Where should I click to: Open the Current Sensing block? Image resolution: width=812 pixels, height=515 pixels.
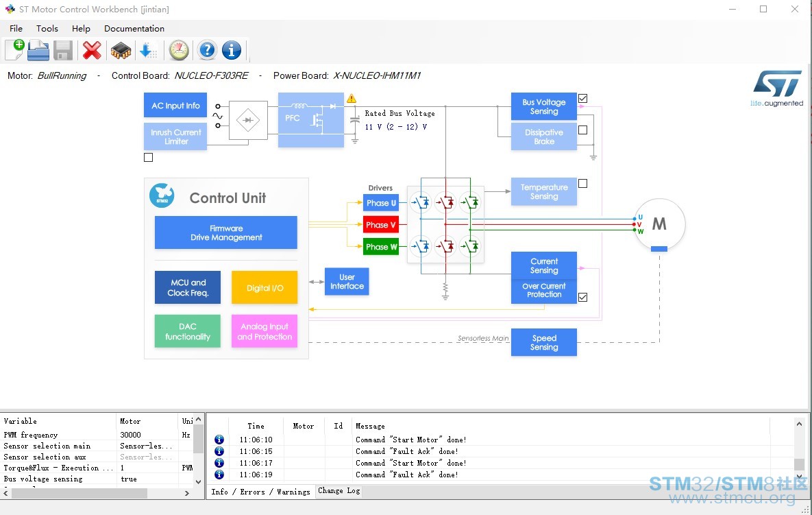pyautogui.click(x=544, y=266)
